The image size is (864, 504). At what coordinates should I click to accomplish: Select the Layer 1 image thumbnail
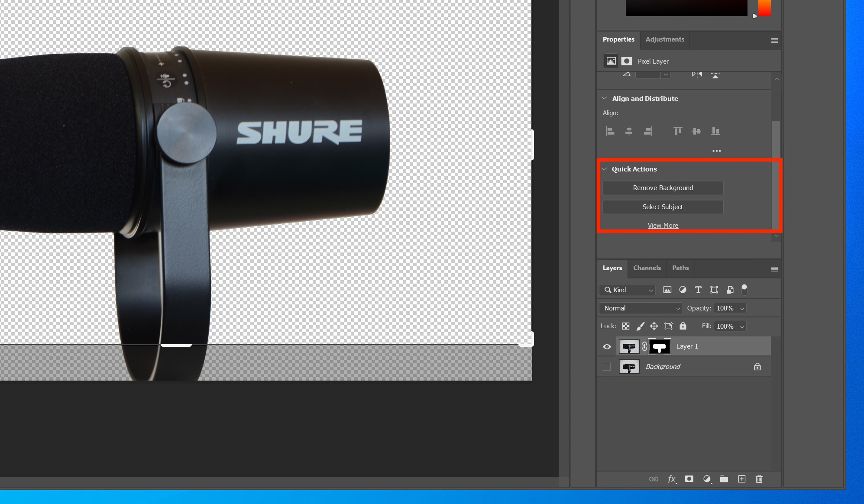pyautogui.click(x=629, y=346)
